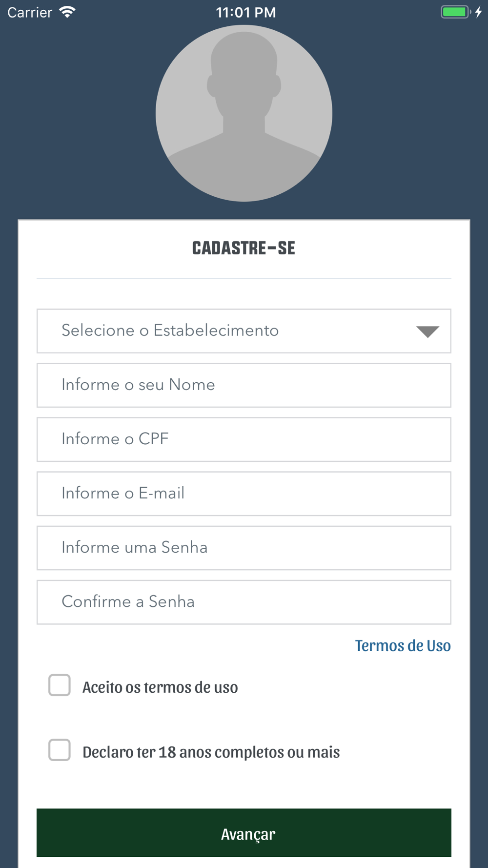The height and width of the screenshot is (868, 488).
Task: Tap the profile avatar placeholder image
Action: tap(244, 113)
